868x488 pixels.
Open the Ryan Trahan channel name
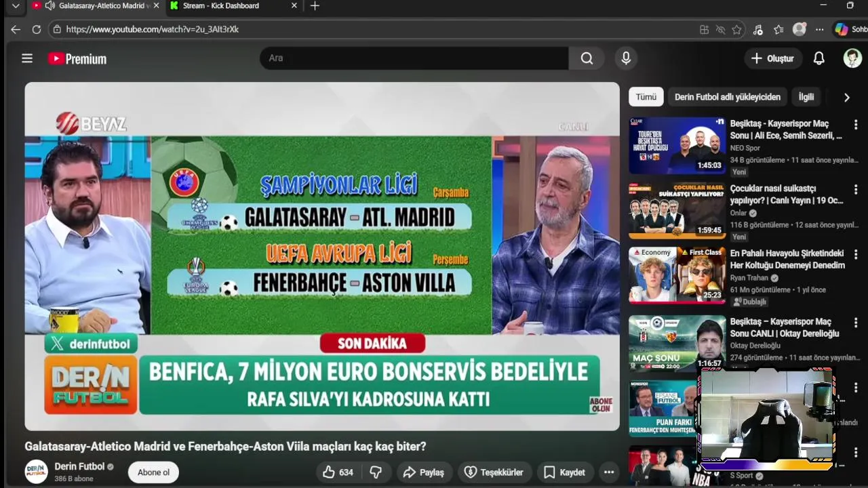click(749, 278)
